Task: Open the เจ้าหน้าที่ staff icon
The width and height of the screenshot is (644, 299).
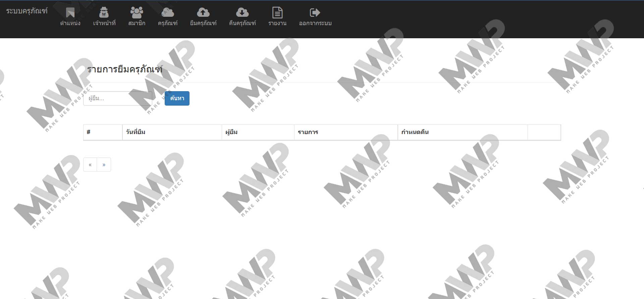Action: coord(104,12)
